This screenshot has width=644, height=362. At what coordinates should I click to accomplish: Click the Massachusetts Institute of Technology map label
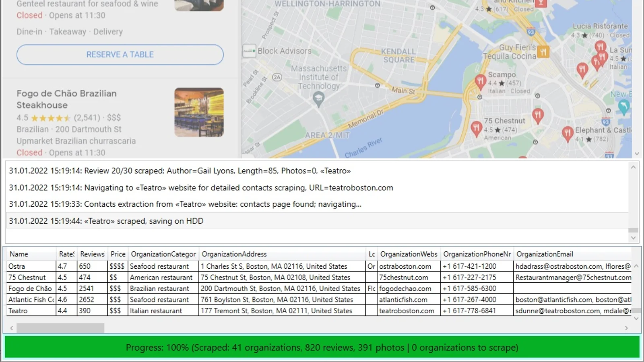(318, 77)
